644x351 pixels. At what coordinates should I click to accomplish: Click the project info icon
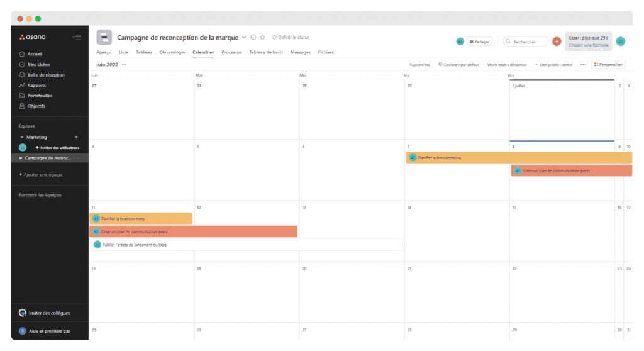pos(253,37)
